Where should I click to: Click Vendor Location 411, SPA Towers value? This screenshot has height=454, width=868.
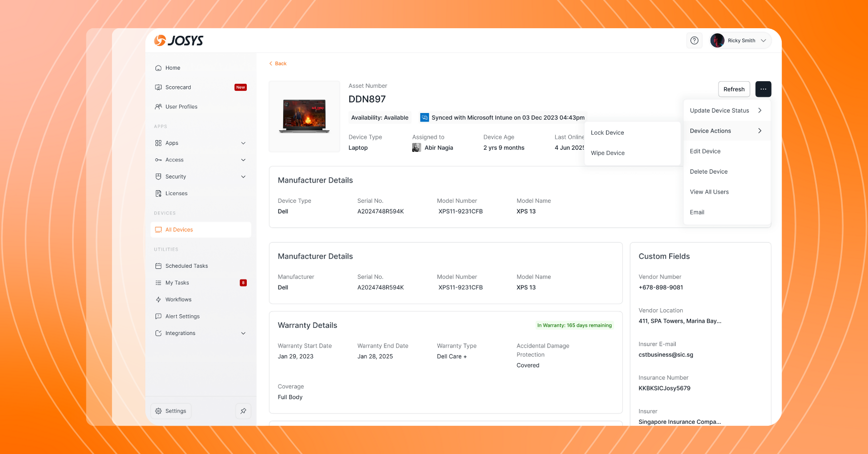(x=680, y=321)
